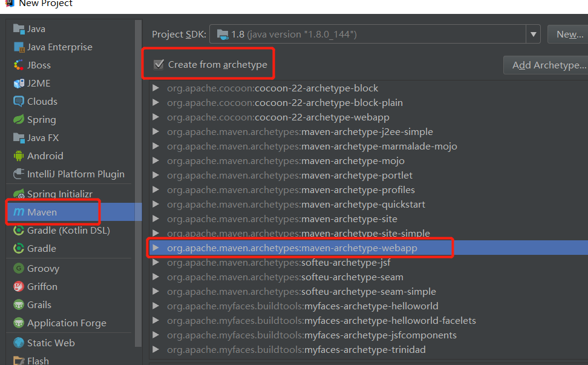Click the Add Archetype... button

pos(546,65)
